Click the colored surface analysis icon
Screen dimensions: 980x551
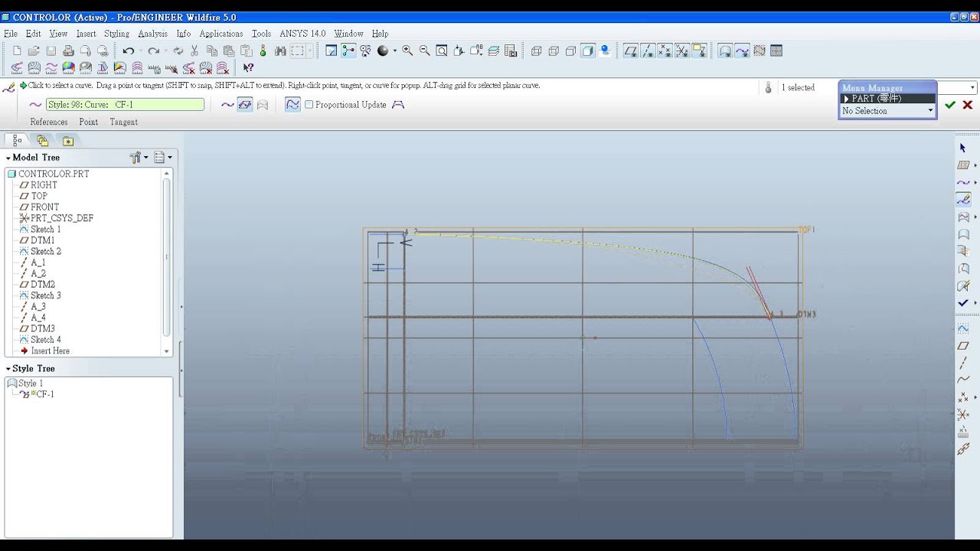(68, 67)
